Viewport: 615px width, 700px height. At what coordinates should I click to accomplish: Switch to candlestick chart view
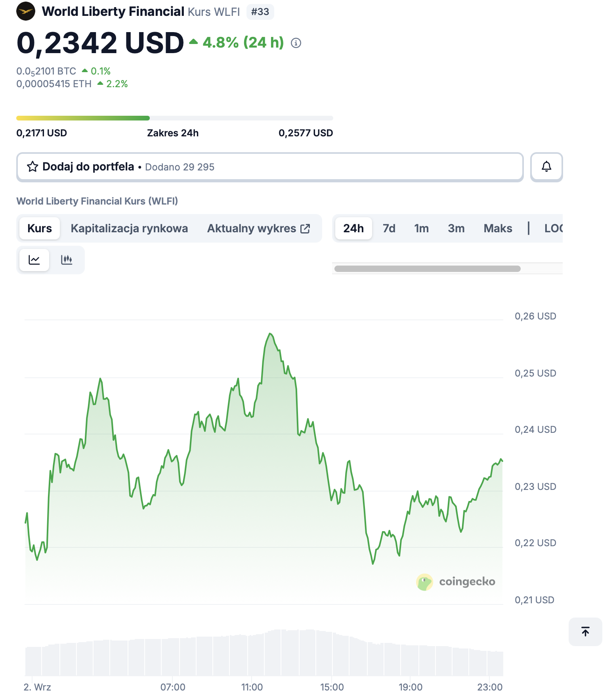coord(67,260)
